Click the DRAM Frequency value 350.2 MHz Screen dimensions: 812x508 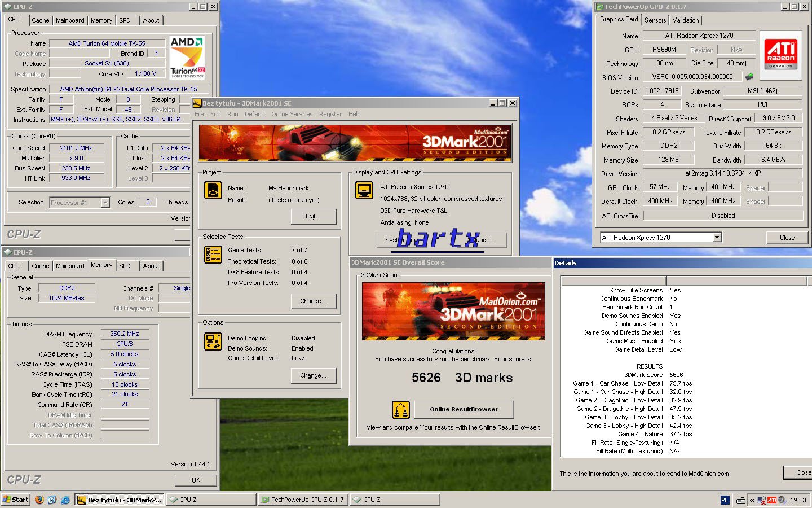click(x=125, y=334)
